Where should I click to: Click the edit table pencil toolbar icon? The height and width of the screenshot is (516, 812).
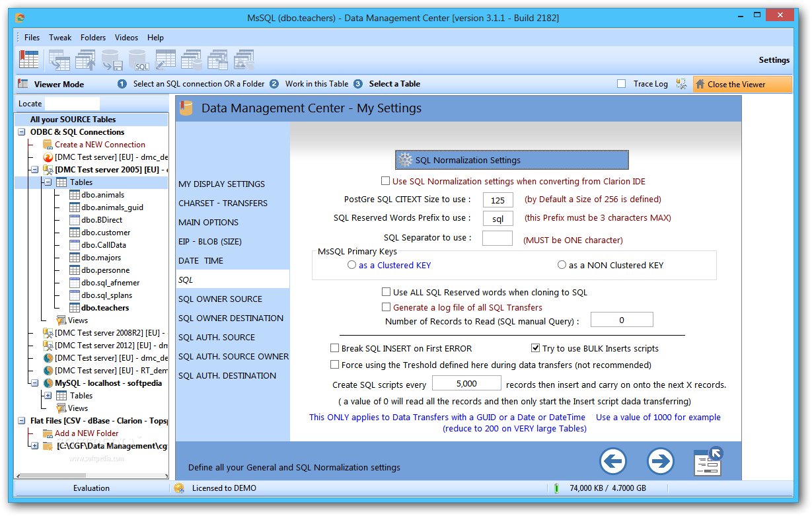pos(165,59)
